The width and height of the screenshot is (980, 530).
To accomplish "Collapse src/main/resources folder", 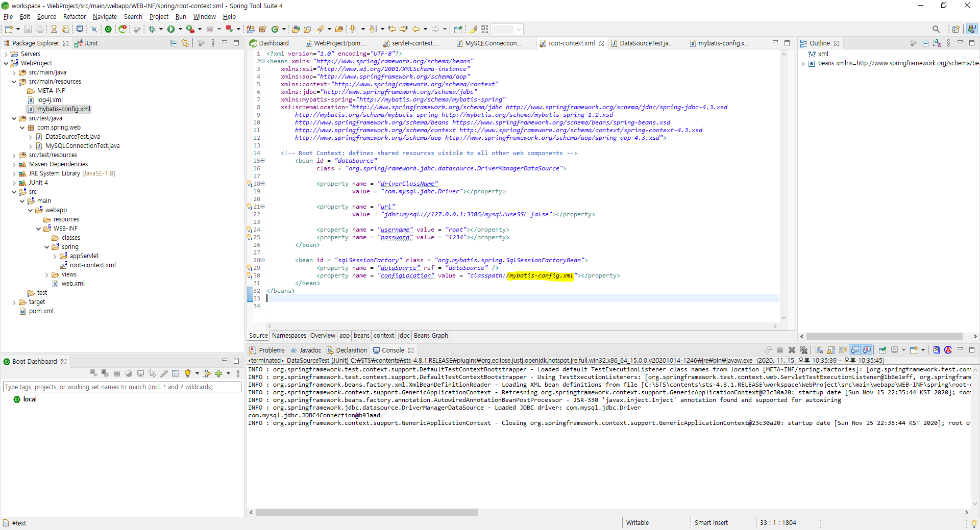I will click(14, 82).
